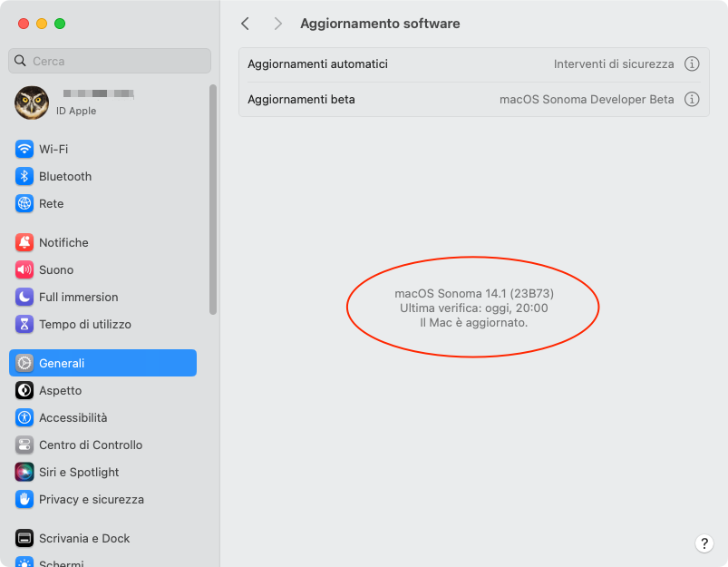Select Aspetto in the sidebar

click(x=60, y=390)
